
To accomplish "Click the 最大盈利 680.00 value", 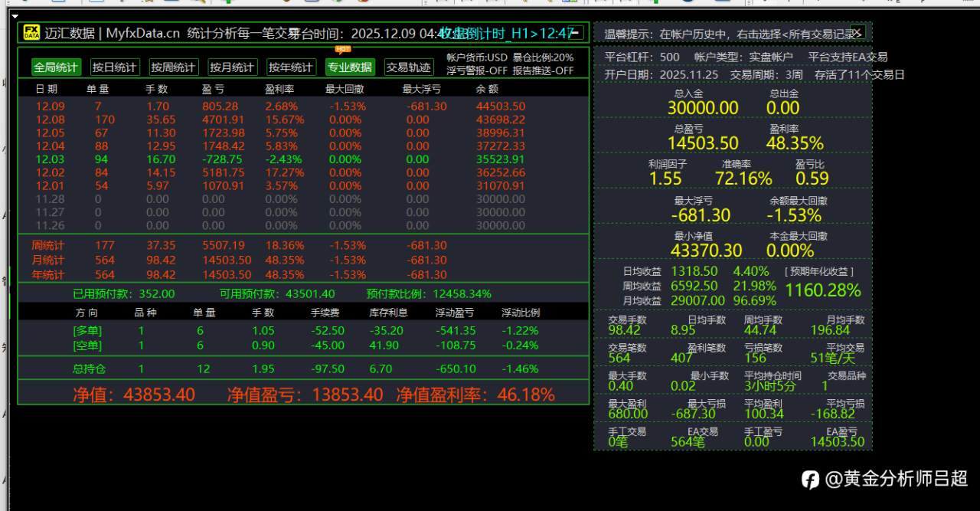I will 628,414.
